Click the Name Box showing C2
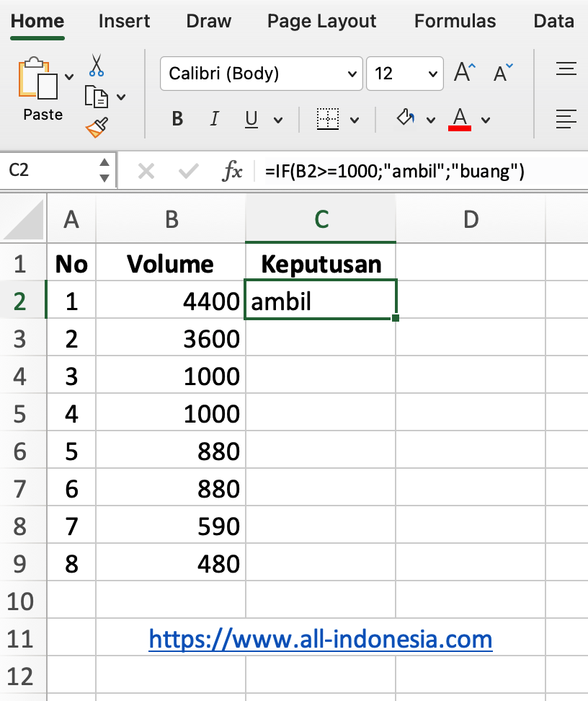The width and height of the screenshot is (588, 701). click(x=50, y=171)
